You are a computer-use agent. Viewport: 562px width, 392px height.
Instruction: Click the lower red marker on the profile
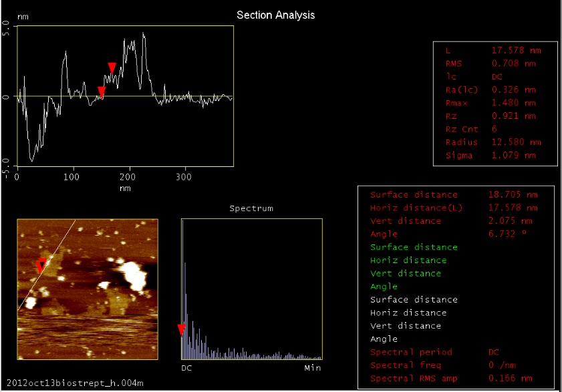[101, 91]
